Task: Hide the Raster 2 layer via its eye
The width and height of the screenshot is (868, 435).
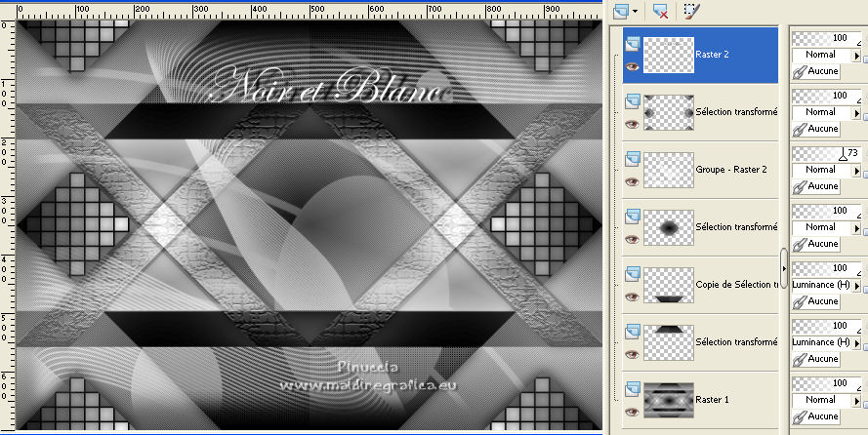Action: tap(632, 67)
